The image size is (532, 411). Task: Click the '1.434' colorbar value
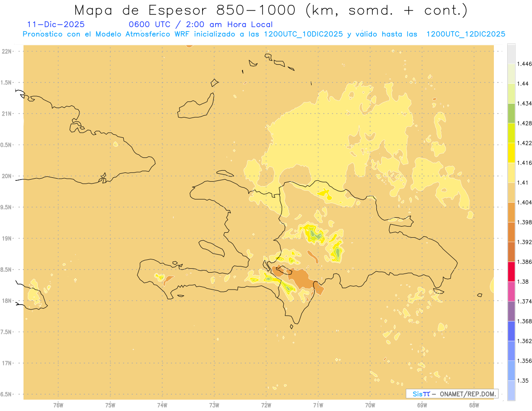524,103
